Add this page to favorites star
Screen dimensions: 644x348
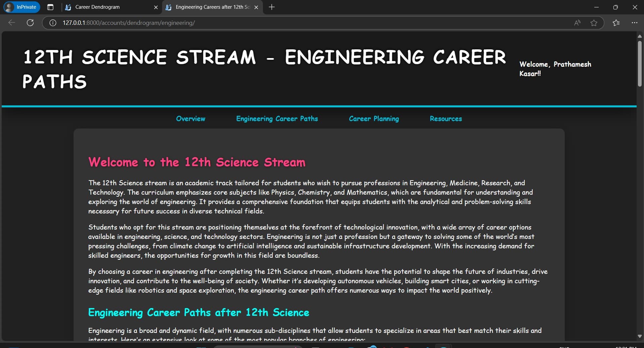(x=594, y=23)
